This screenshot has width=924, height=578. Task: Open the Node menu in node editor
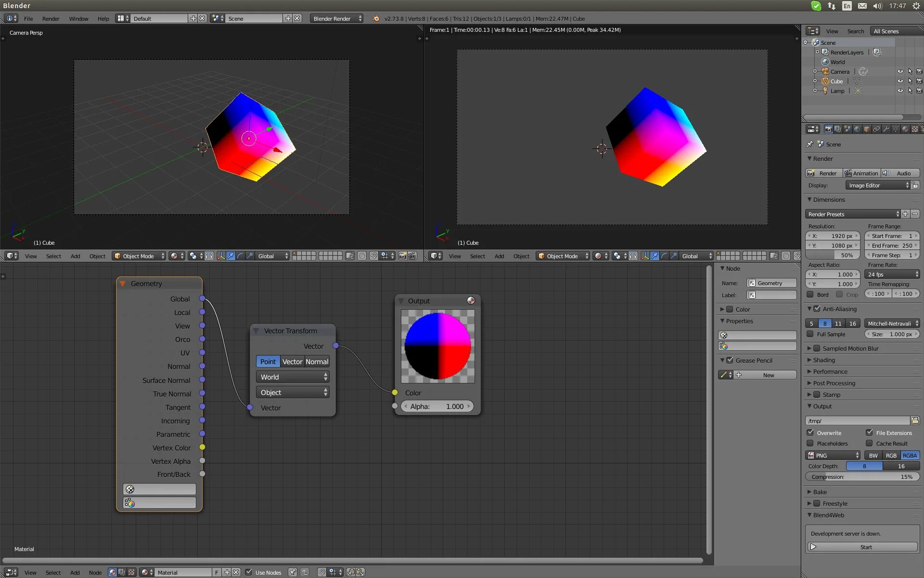95,572
